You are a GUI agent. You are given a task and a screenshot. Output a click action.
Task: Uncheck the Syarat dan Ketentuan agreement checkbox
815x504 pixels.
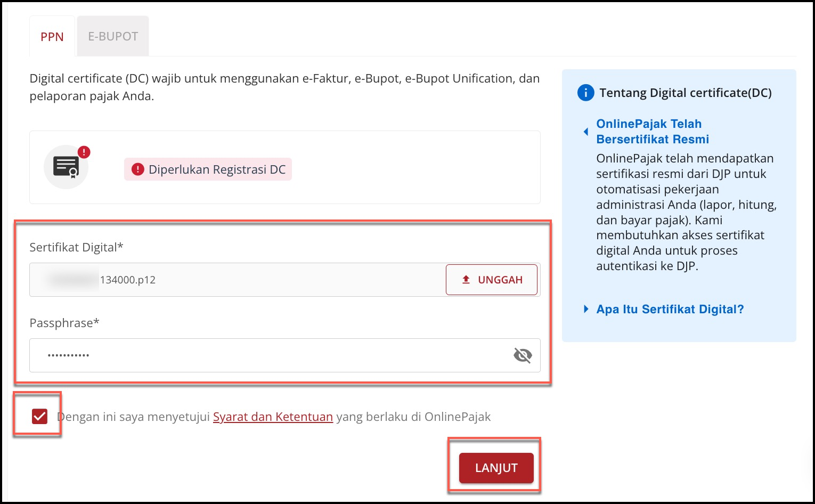(x=39, y=416)
